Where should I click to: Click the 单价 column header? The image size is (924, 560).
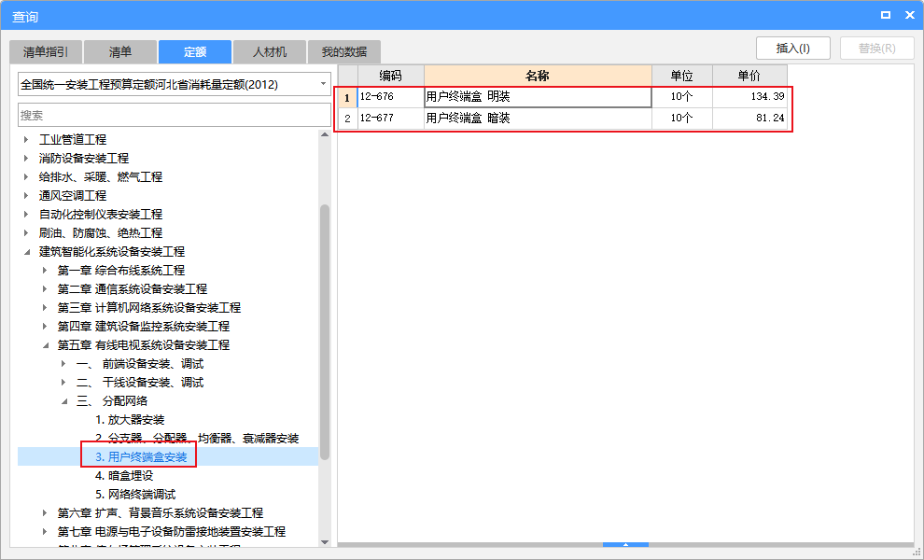click(x=749, y=76)
